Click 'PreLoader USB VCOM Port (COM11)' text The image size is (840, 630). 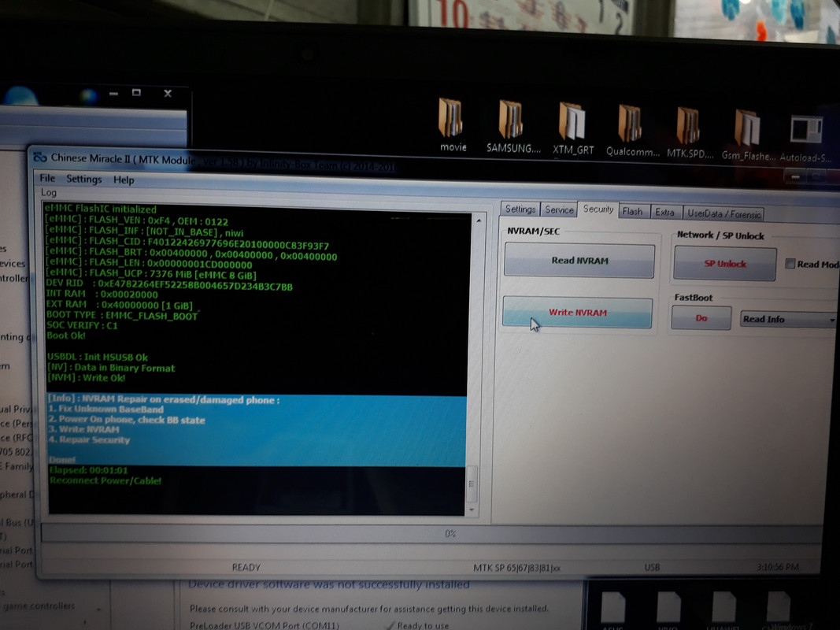pos(264,625)
